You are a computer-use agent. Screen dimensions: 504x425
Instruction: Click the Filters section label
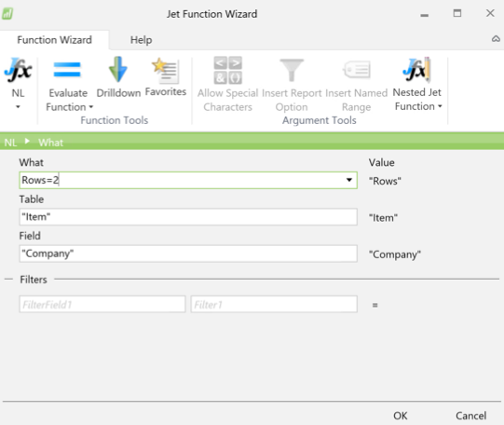[34, 280]
